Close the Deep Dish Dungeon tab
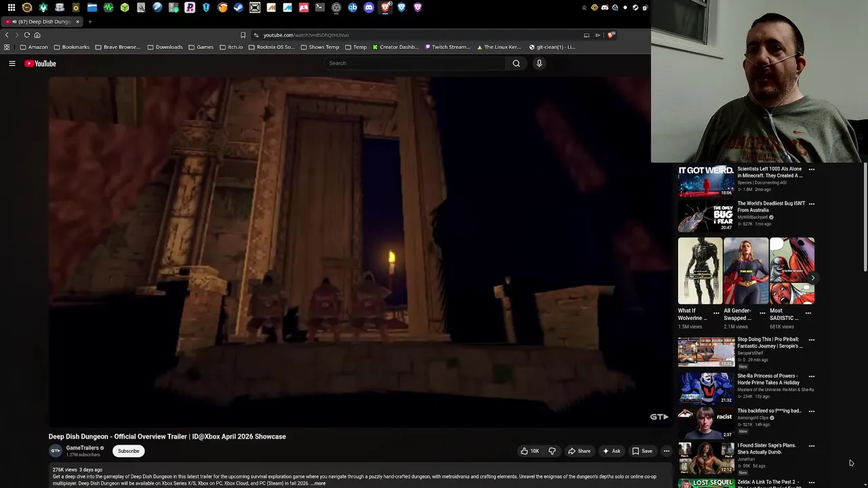868x488 pixels. 77,22
